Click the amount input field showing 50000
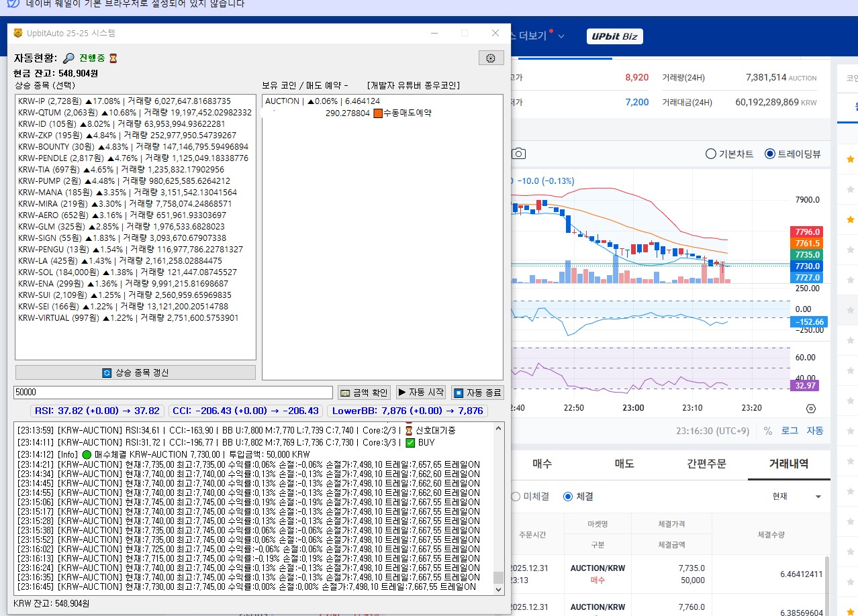 pyautogui.click(x=173, y=393)
